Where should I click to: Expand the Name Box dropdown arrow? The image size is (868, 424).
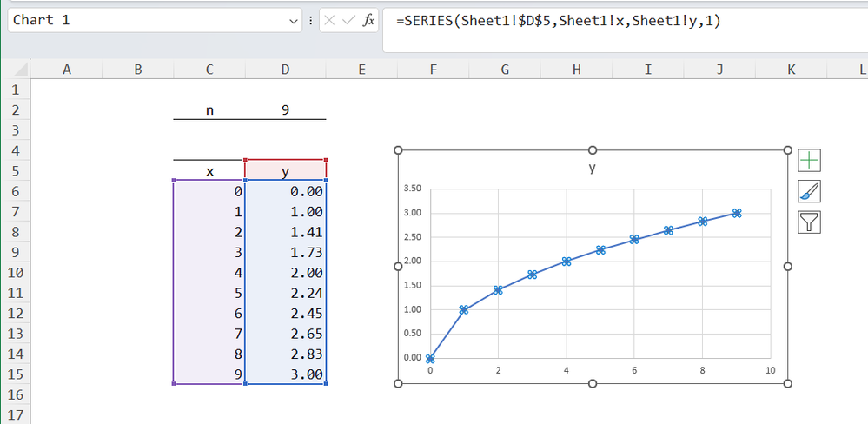click(294, 21)
